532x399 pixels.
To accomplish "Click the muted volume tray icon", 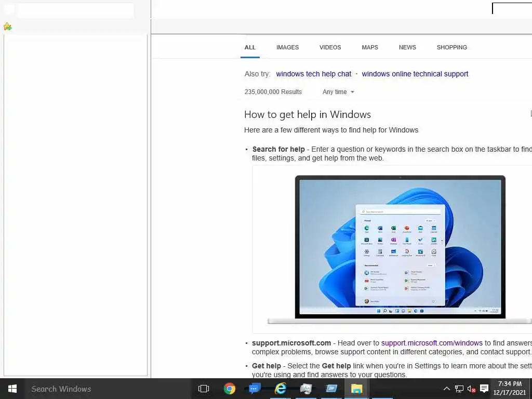I will (x=471, y=389).
